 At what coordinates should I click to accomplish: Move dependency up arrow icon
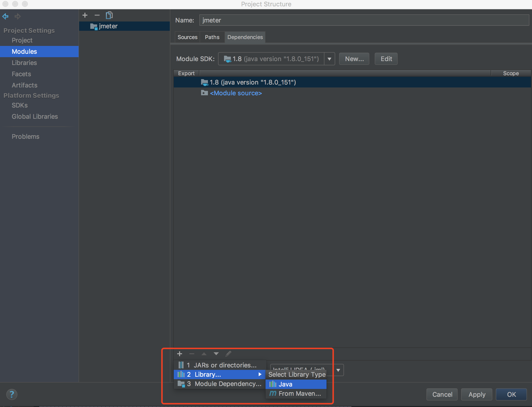click(204, 353)
